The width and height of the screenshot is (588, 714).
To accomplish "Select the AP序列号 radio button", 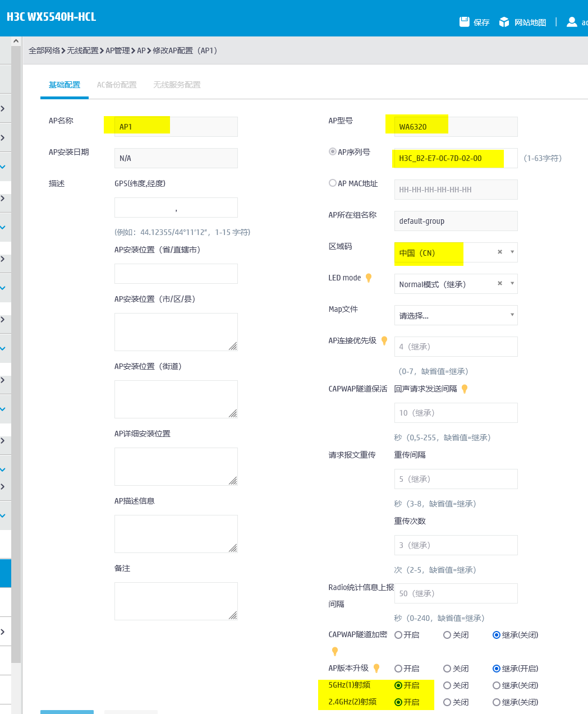I will point(333,151).
